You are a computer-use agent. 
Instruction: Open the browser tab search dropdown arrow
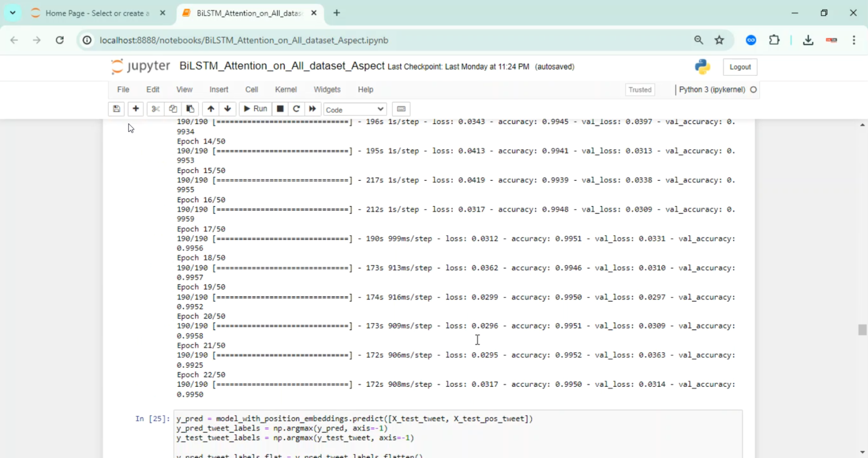(12, 13)
